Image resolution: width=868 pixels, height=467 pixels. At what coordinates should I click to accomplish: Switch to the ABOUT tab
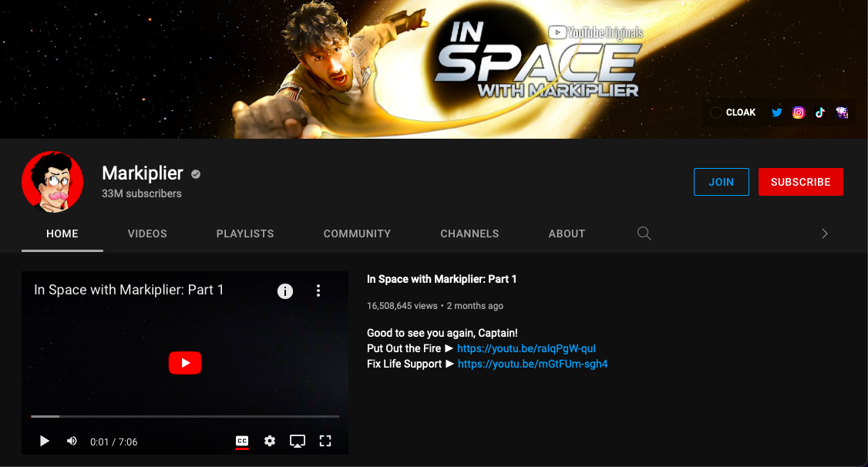pos(567,234)
